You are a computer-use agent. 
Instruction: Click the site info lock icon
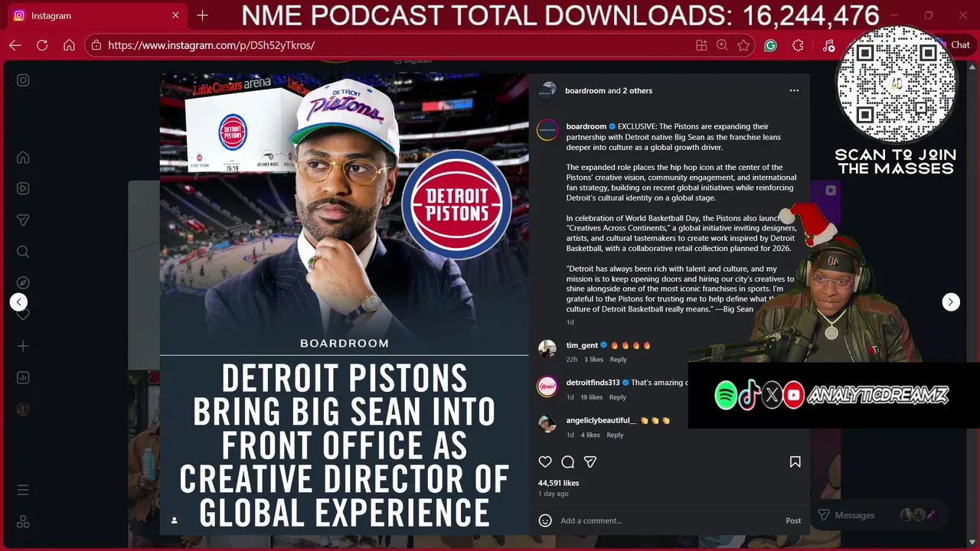(96, 45)
